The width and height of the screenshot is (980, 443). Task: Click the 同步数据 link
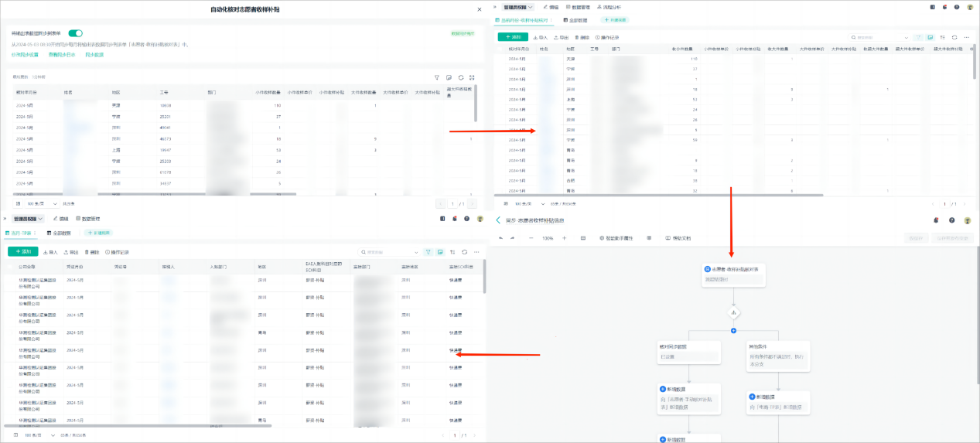(x=94, y=55)
